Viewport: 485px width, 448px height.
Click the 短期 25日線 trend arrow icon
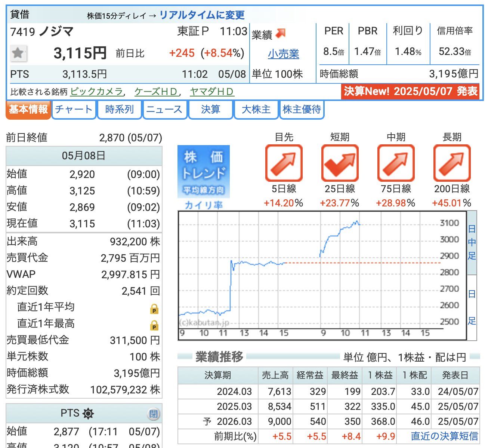[x=340, y=163]
